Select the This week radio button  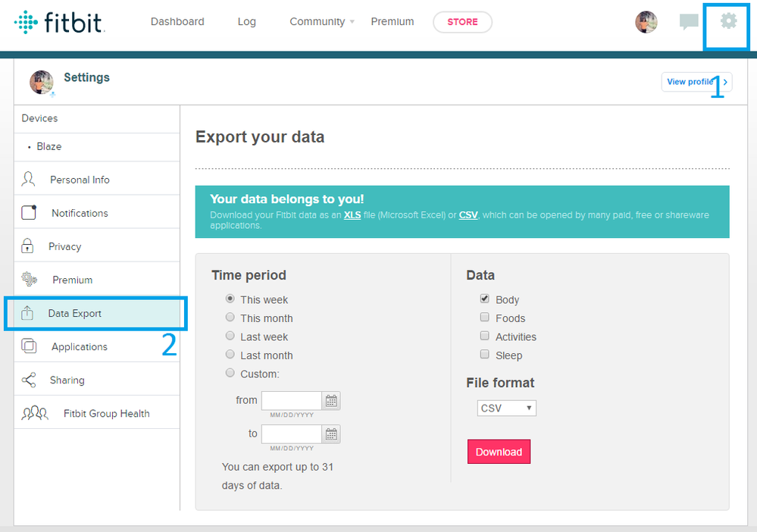pos(230,299)
